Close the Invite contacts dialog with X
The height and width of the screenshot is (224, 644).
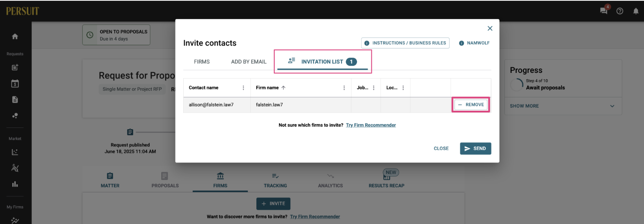[490, 29]
